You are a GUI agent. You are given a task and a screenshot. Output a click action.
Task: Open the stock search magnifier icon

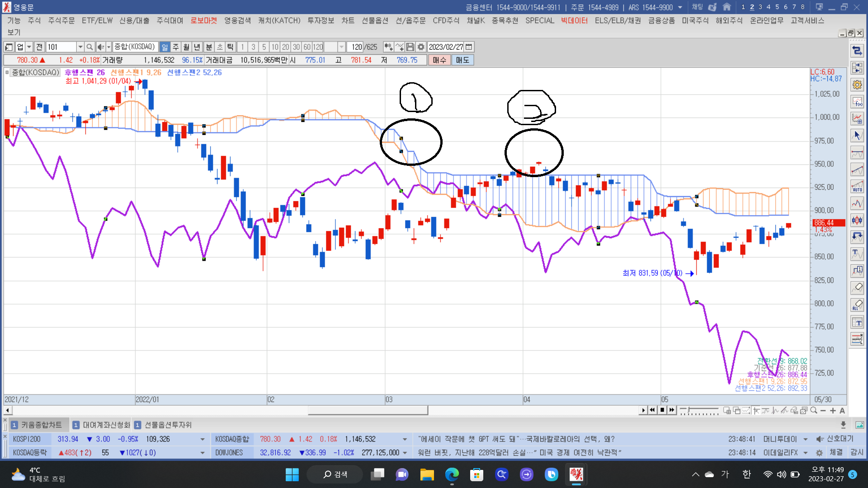(90, 47)
